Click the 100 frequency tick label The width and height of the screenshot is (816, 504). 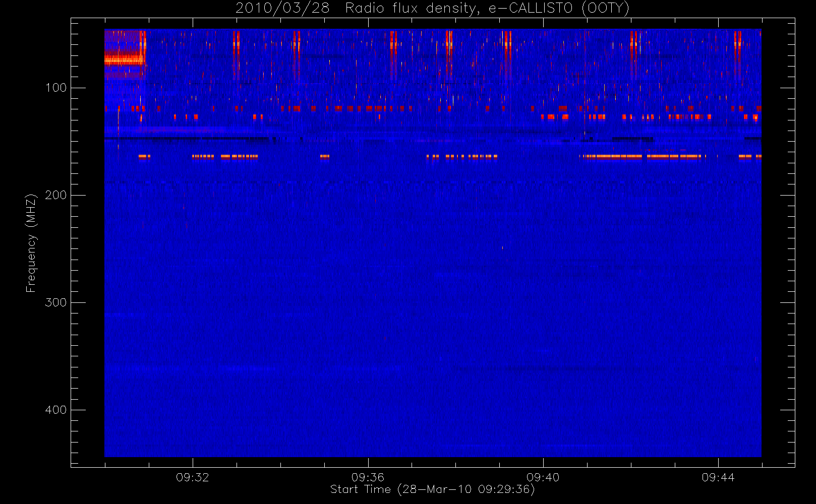(56, 88)
